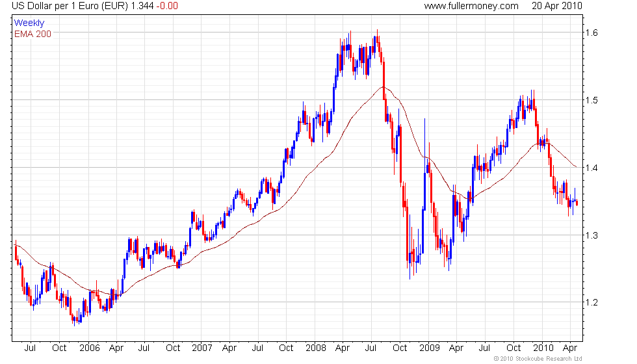
Task: Click the first 'Jul' label before 2006
Action: point(30,348)
